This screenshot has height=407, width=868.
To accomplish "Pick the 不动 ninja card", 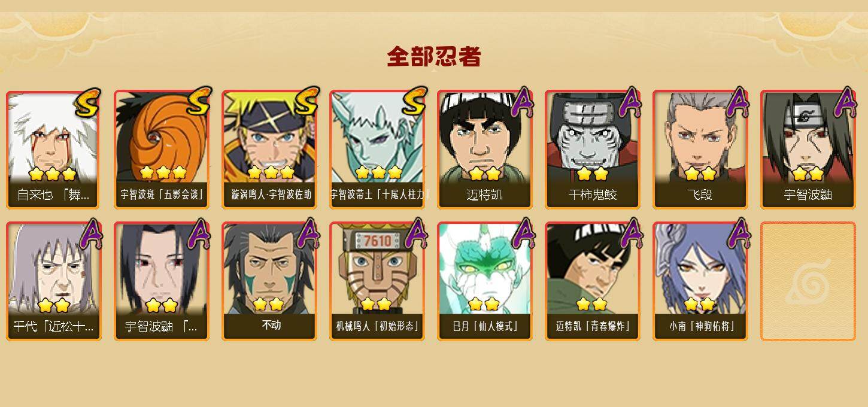I will tap(269, 281).
